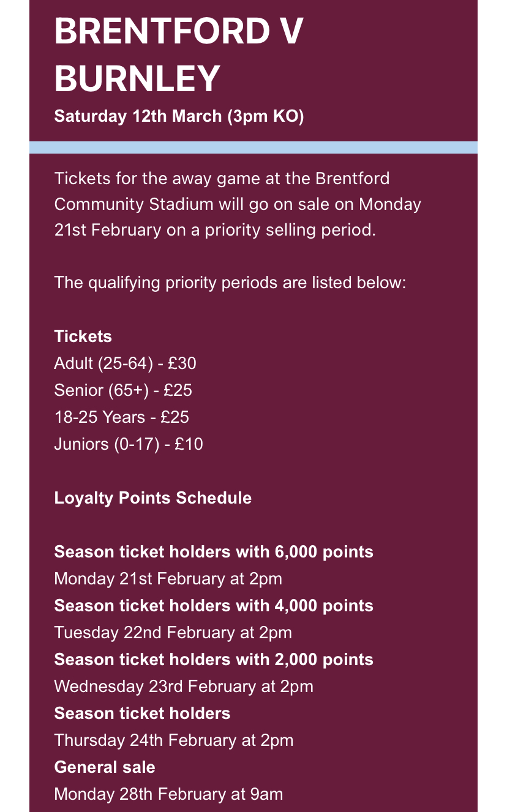Select the Saturday 12th March kickoff subtitle
This screenshot has width=507, height=812.
point(179,116)
